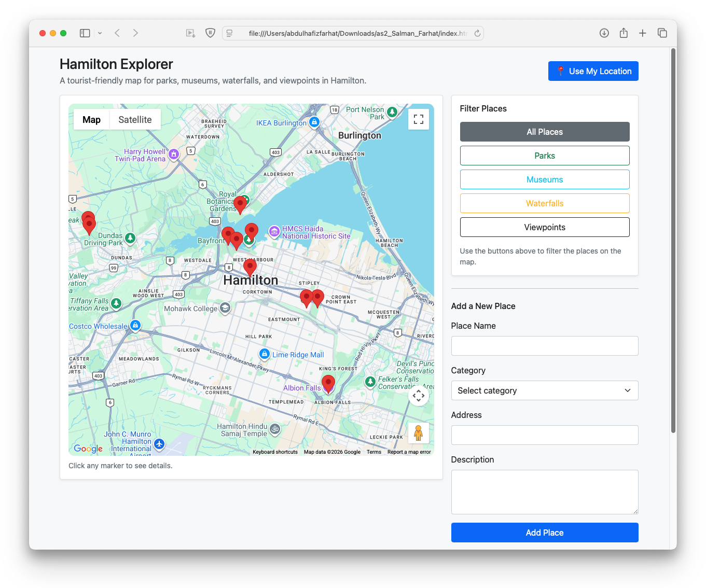Click the Share icon in browser toolbar
Viewport: 706px width, 588px height.
(623, 33)
